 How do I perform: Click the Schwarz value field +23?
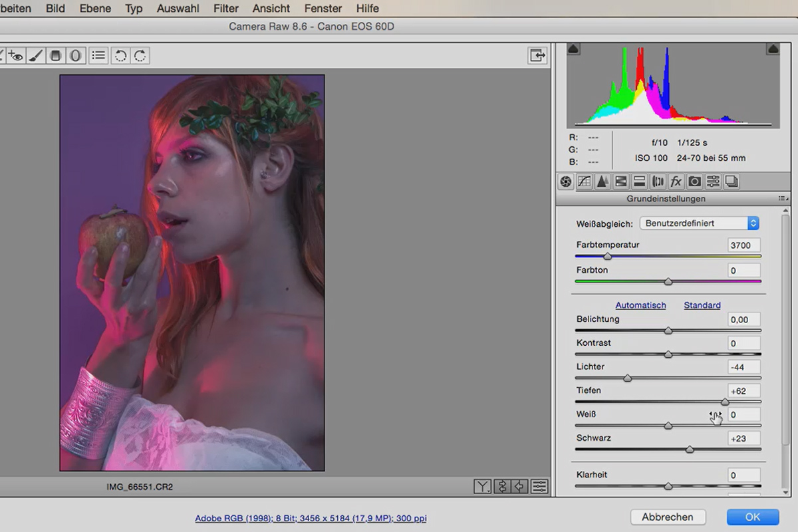tap(743, 438)
